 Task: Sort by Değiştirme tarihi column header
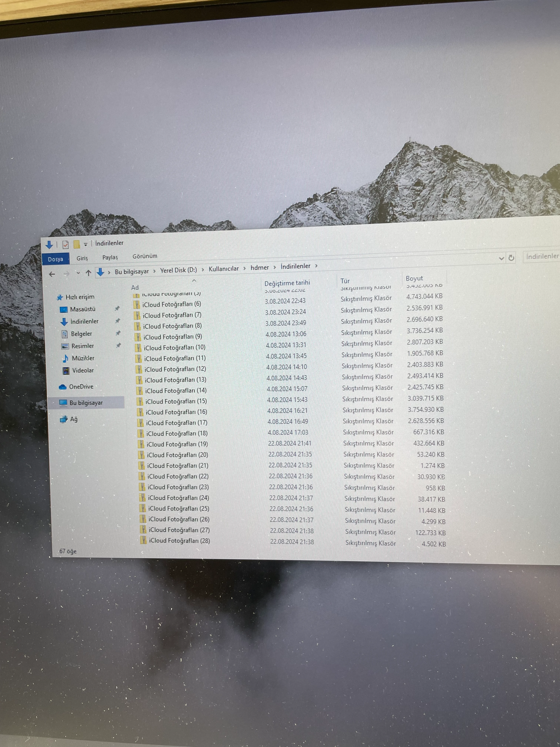(287, 283)
